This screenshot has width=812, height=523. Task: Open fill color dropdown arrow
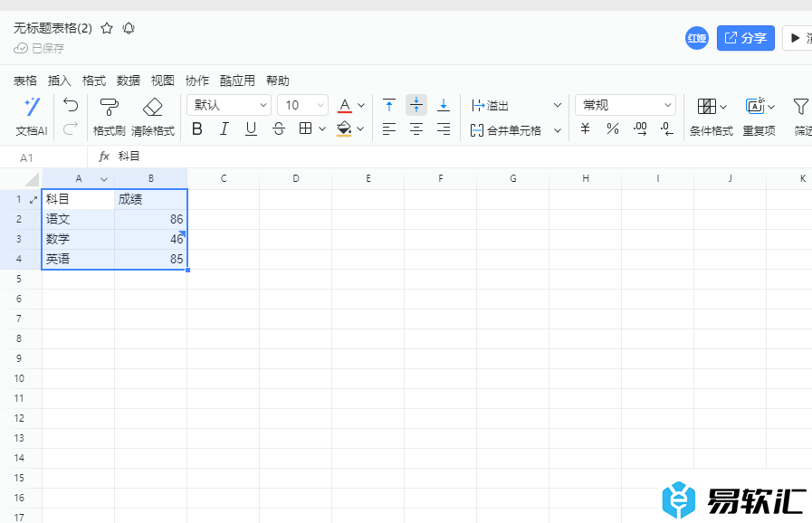tap(360, 128)
